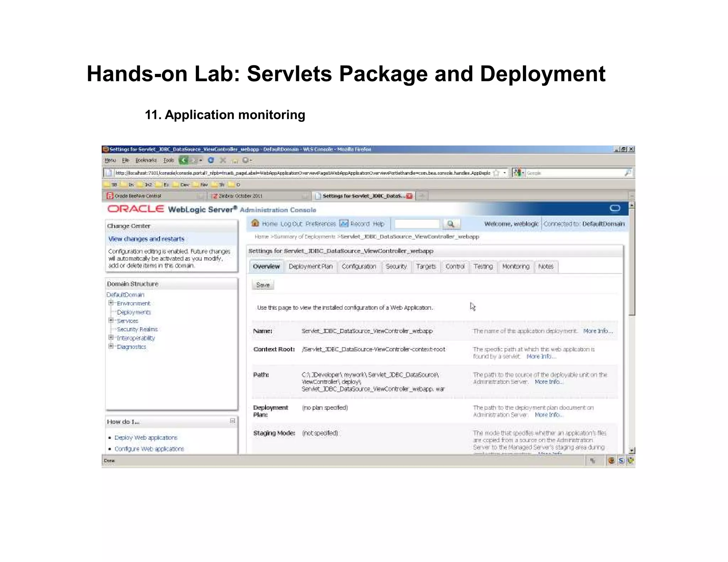
Task: Switch to the Zimbra October 2011 tab
Action: (x=259, y=196)
